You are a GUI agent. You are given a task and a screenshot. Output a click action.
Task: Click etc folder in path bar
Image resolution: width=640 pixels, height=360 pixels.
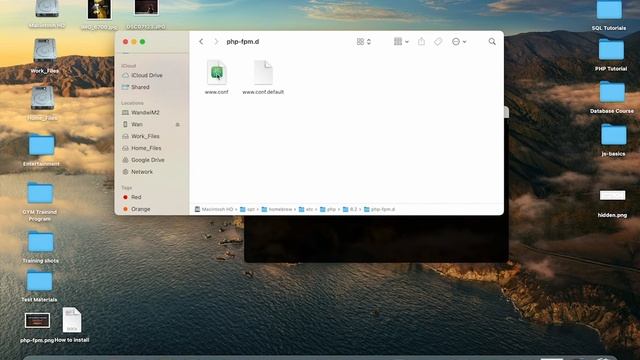tap(306, 209)
